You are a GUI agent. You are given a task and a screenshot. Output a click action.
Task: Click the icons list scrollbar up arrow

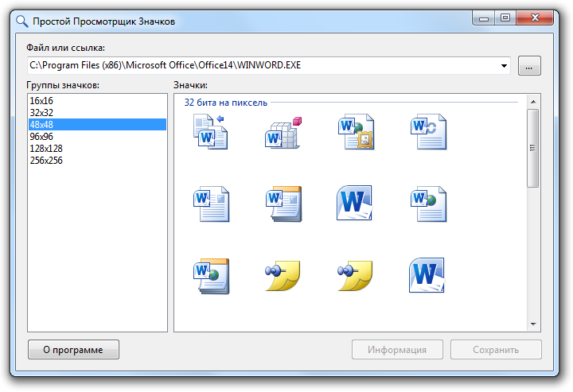pyautogui.click(x=533, y=102)
